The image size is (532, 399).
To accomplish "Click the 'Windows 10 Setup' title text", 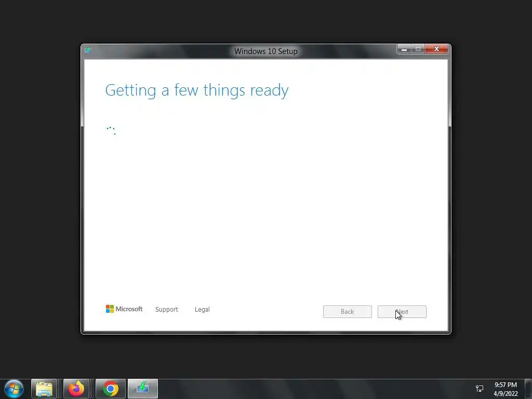I will [266, 51].
